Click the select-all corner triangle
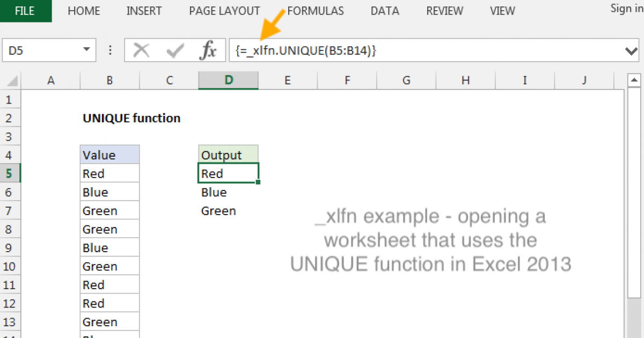Image resolution: width=644 pixels, height=338 pixels. (x=12, y=81)
